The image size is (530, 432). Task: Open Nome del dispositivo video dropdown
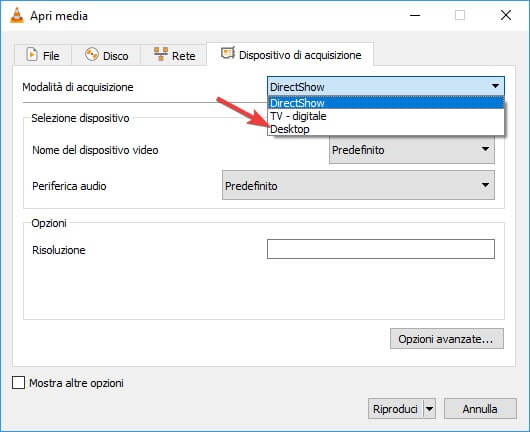pos(412,149)
